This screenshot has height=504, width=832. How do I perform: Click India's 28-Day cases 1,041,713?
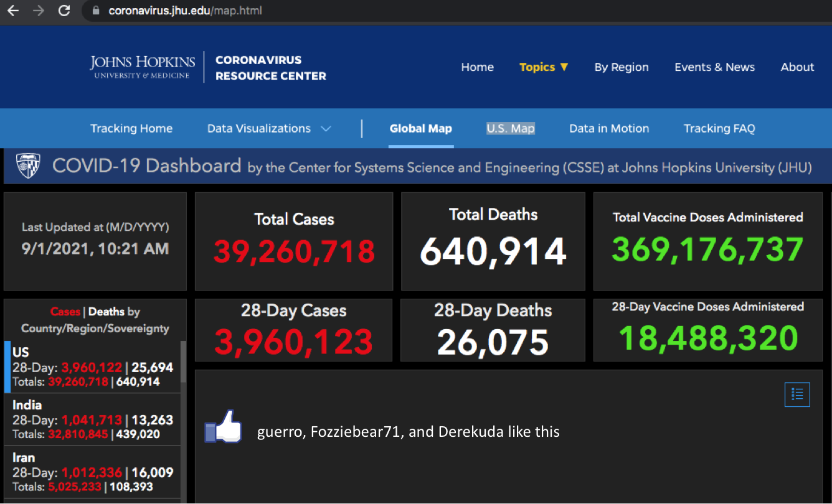[x=92, y=420]
